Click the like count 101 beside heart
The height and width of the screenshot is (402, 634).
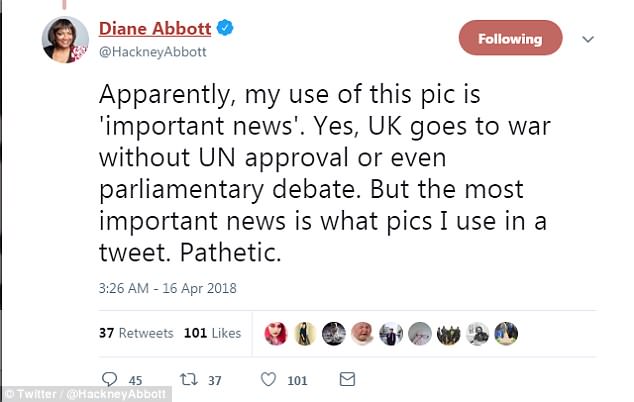[297, 381]
